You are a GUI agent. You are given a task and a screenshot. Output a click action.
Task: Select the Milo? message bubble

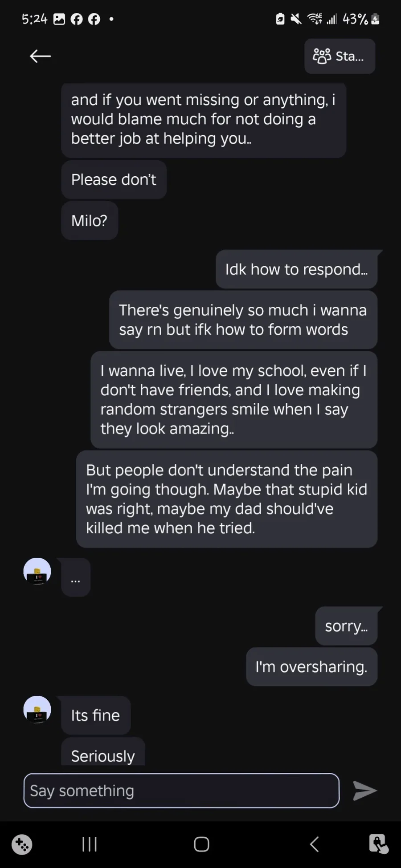(x=89, y=221)
